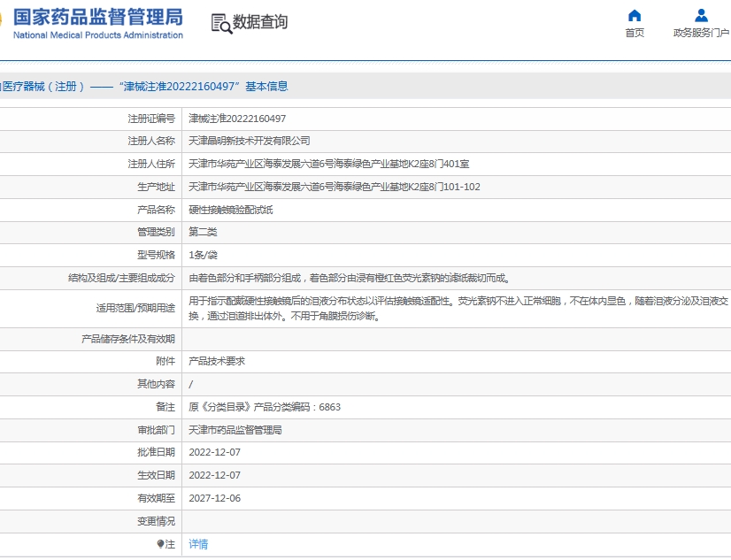The height and width of the screenshot is (560, 731).
Task: Click the 首页 text label
Action: point(635,33)
